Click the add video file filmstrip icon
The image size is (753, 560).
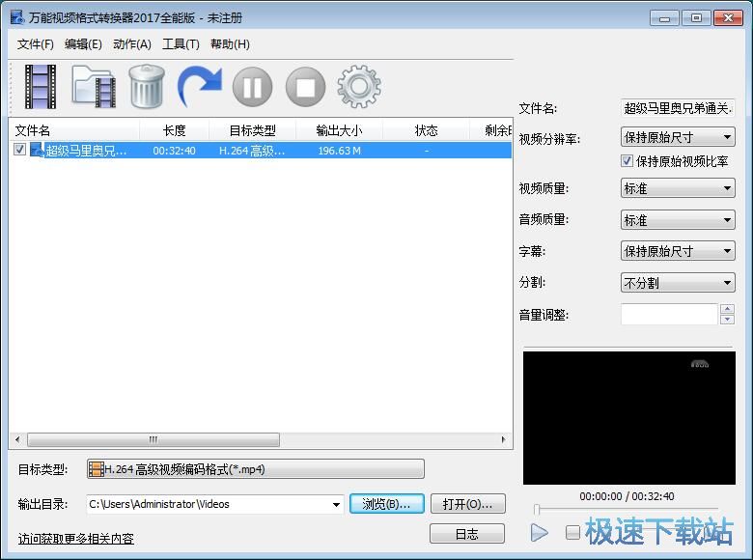coord(41,87)
